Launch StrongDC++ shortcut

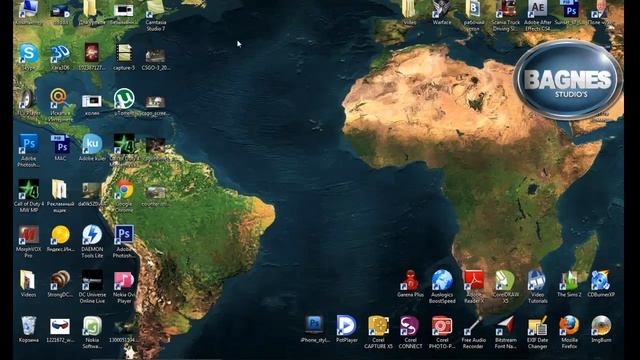click(x=60, y=280)
